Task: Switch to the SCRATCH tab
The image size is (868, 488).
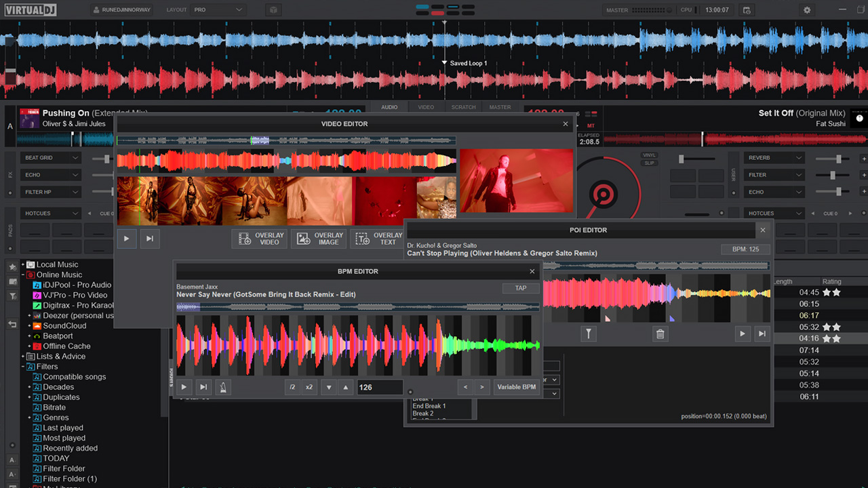Action: tap(463, 107)
